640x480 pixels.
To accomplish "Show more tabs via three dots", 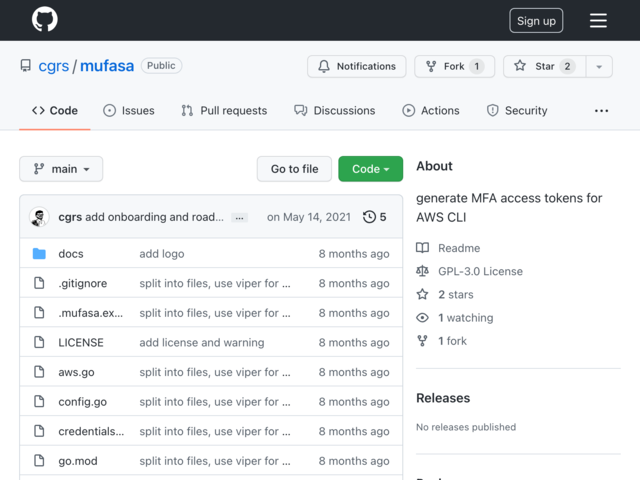I will [x=601, y=111].
